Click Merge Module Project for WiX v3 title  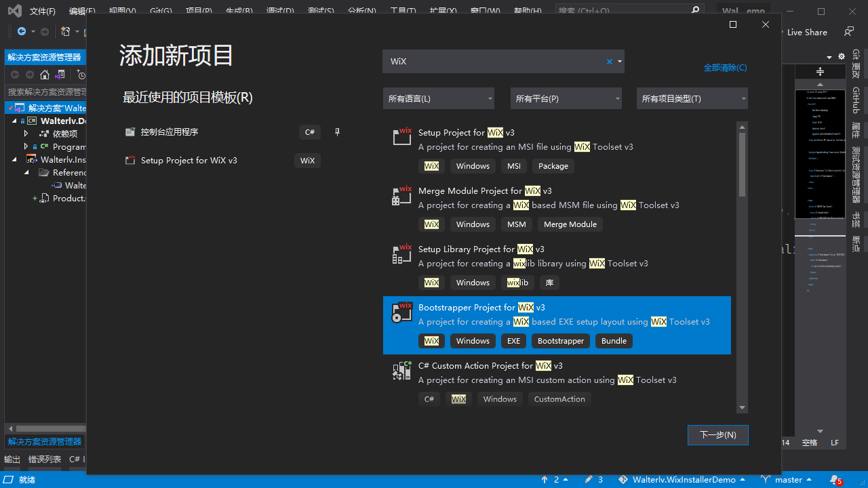coord(485,191)
